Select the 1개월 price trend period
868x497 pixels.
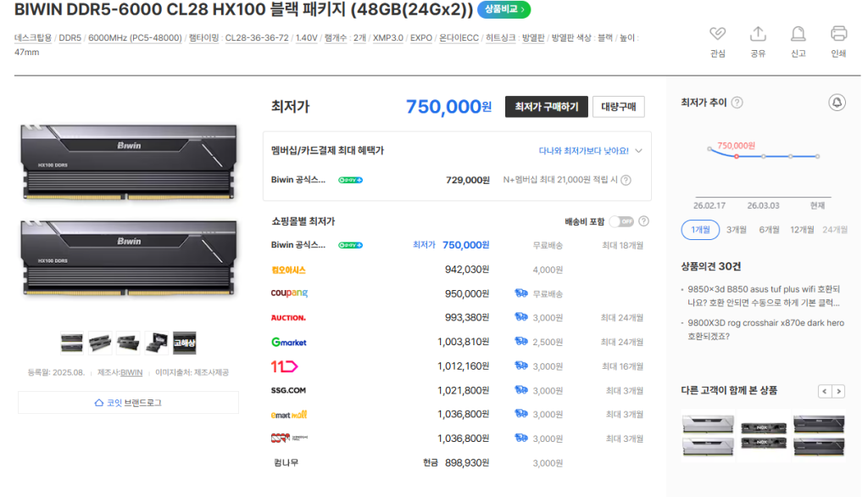pos(700,230)
